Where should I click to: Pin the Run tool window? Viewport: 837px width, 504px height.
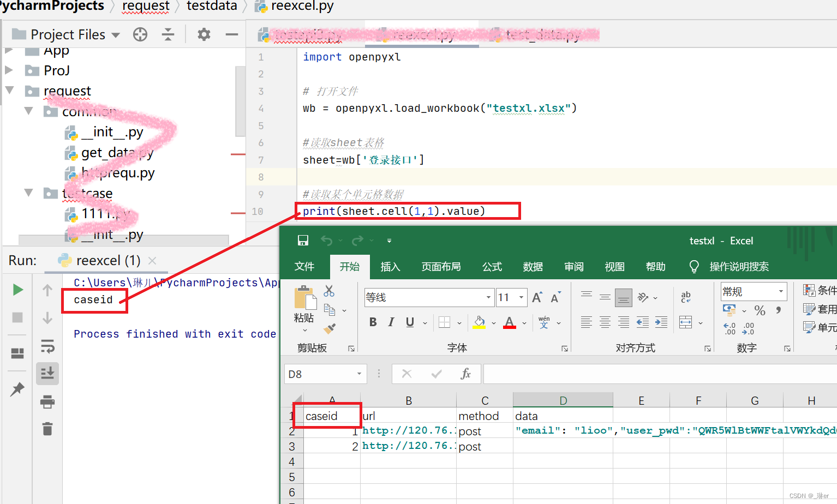coord(17,388)
